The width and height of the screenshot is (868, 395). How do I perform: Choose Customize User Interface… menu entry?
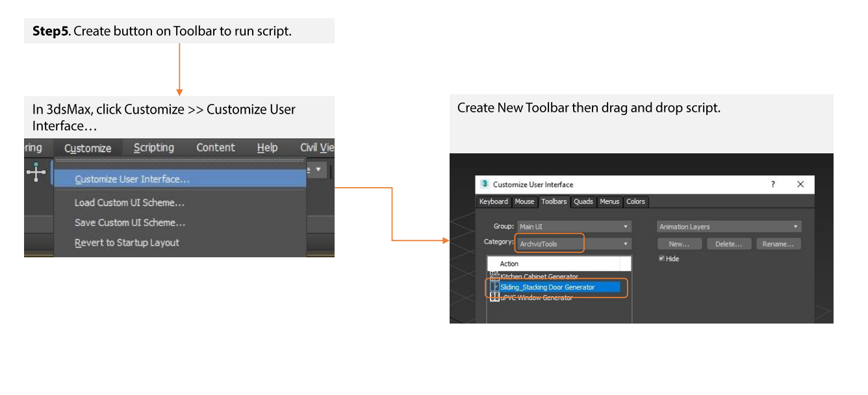133,179
